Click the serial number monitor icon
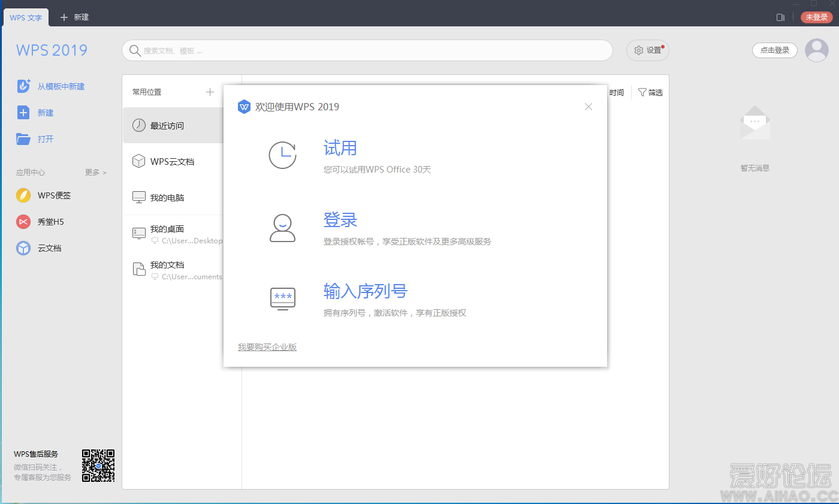 point(282,298)
